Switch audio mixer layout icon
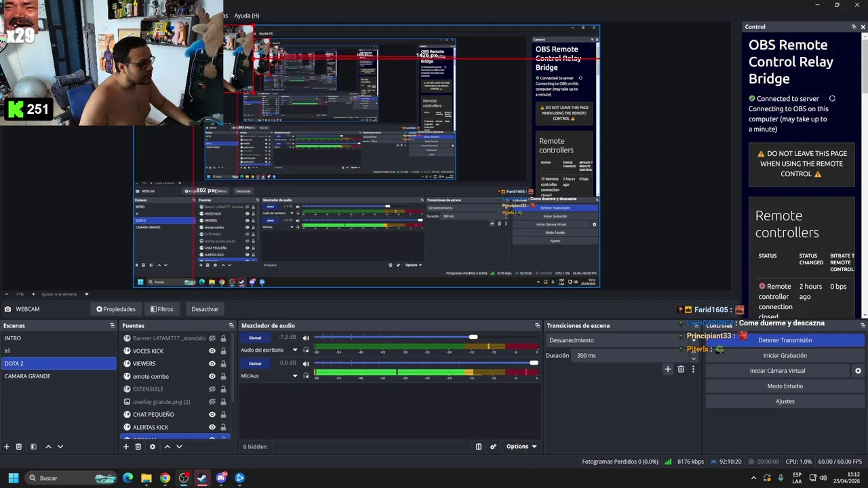 (x=479, y=447)
